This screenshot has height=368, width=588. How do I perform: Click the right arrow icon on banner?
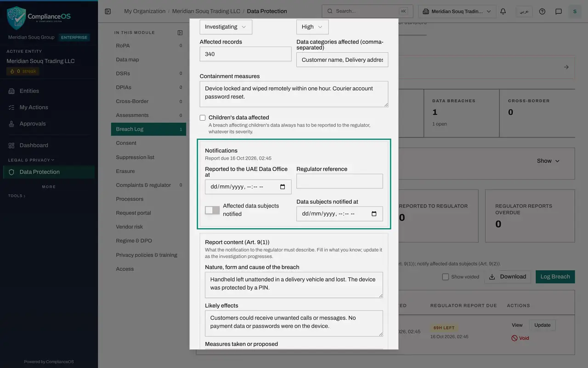tap(566, 67)
